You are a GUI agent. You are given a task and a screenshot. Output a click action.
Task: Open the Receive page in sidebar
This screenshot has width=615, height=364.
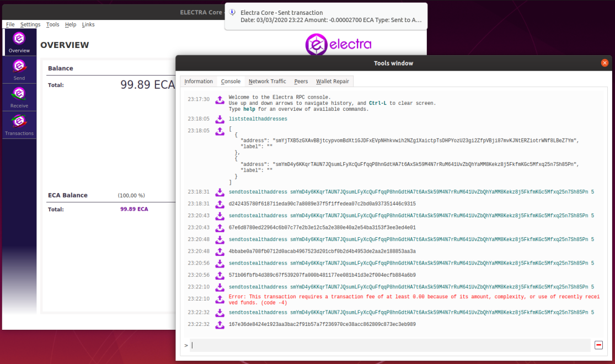(19, 97)
